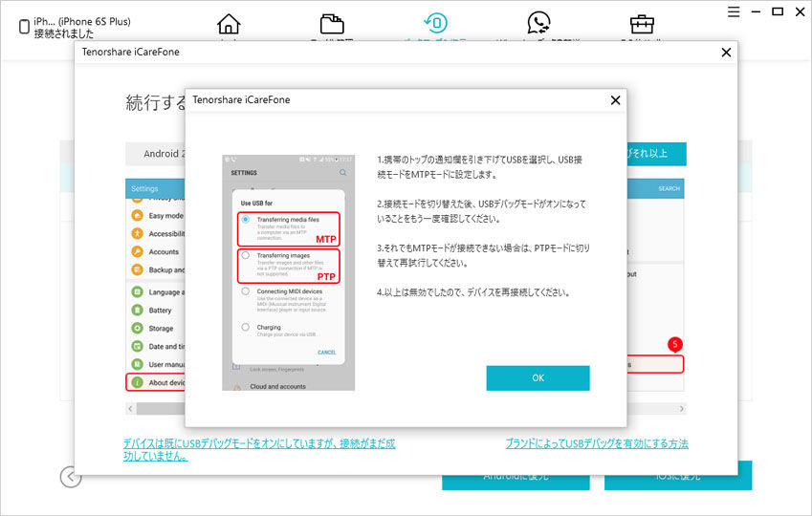The width and height of the screenshot is (812, 516).
Task: Click the Android version tab on left
Action: click(155, 154)
